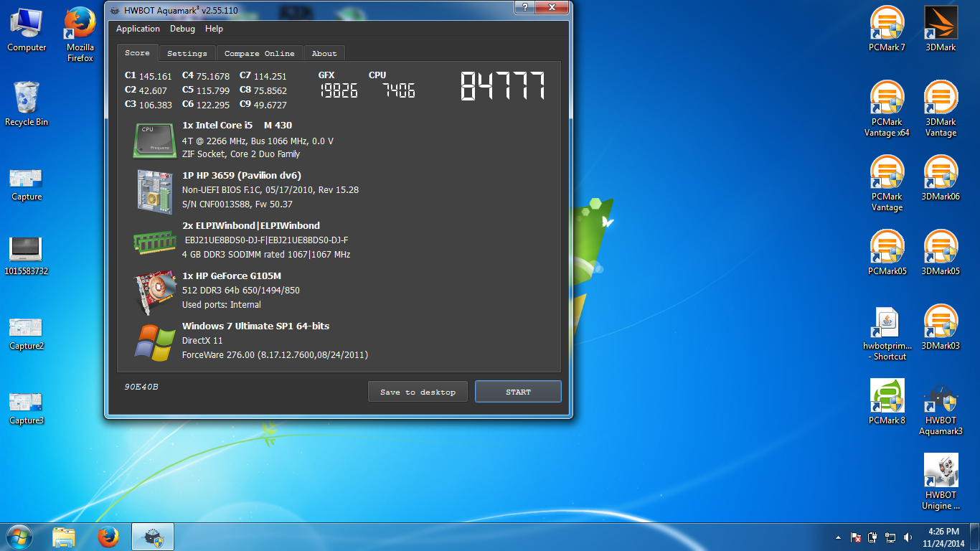This screenshot has height=551, width=980.
Task: Click the Action Center flag tray icon
Action: (x=856, y=537)
